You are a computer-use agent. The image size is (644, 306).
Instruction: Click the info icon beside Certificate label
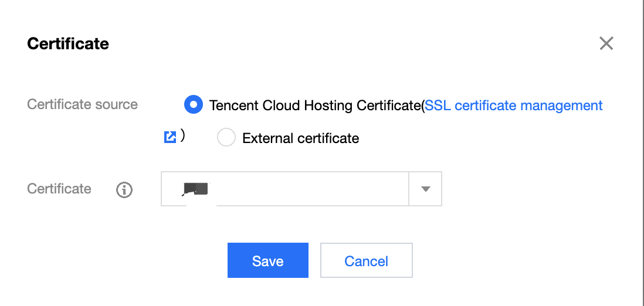coord(124,190)
